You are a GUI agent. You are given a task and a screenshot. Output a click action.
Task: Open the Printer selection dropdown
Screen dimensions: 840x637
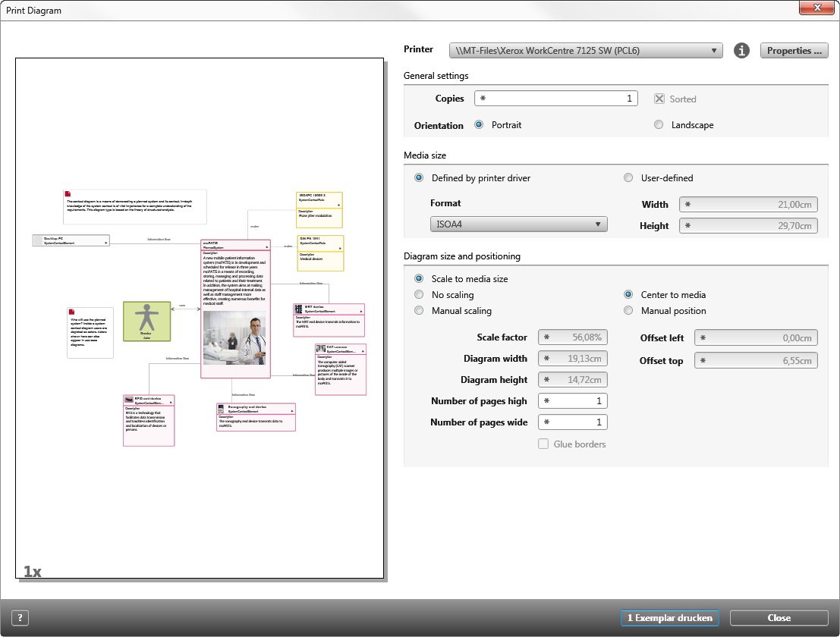[x=586, y=51]
